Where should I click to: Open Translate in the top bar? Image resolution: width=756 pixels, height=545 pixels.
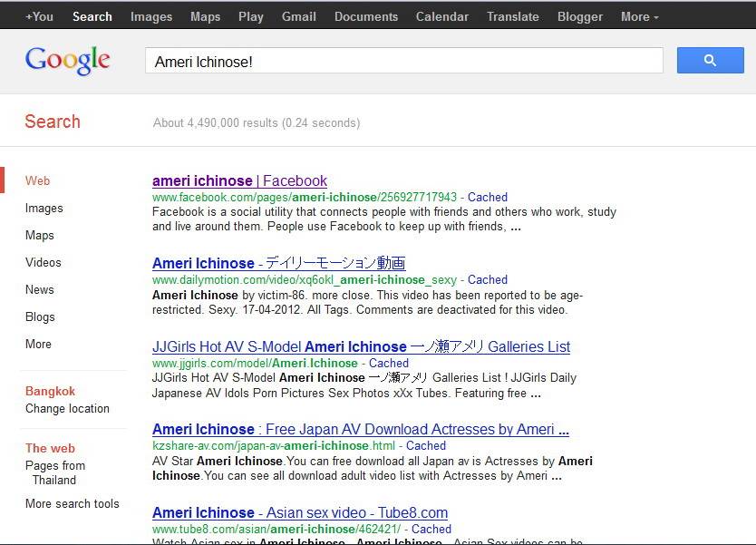click(513, 17)
